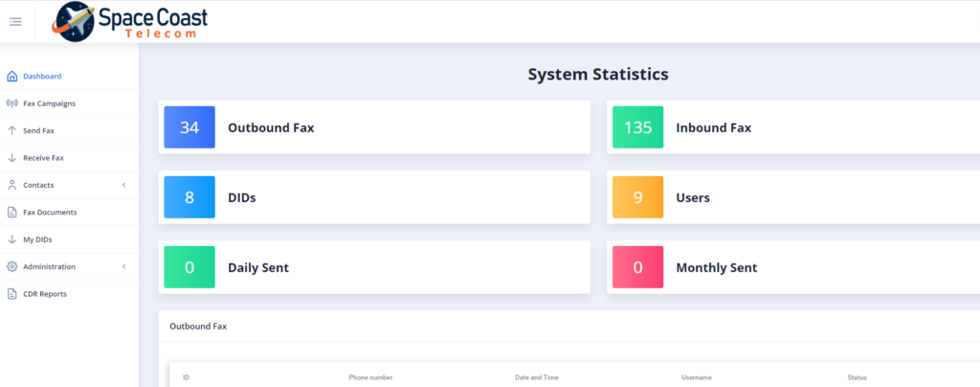Click the Outbound Fax table section title
The width and height of the screenshot is (980, 387).
click(x=198, y=327)
